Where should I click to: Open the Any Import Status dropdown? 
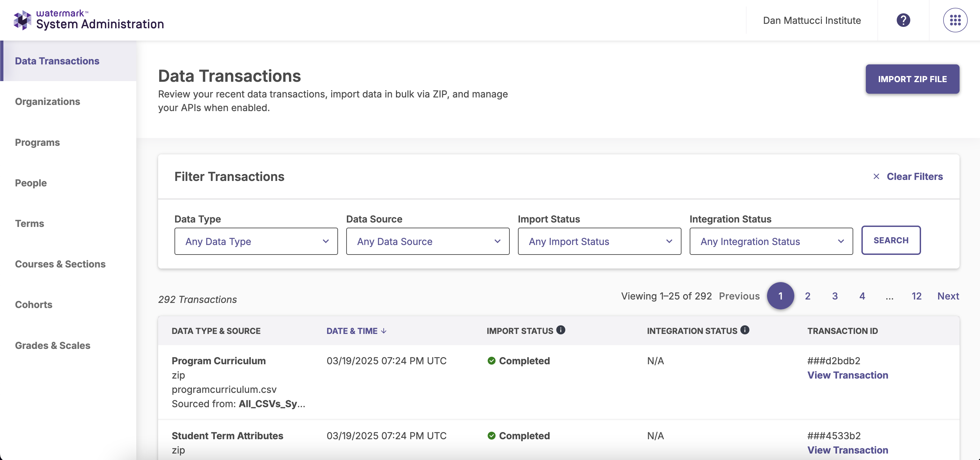point(599,241)
